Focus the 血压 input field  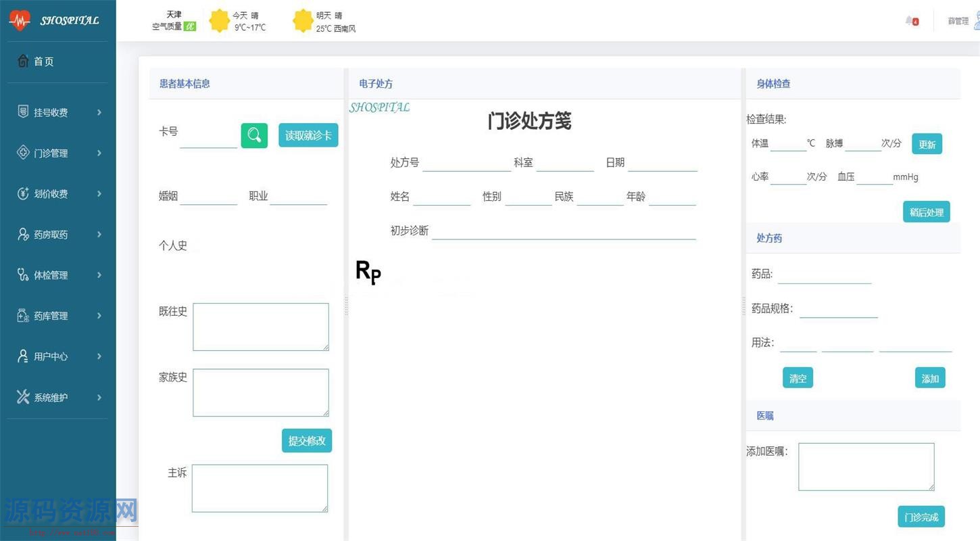(875, 177)
